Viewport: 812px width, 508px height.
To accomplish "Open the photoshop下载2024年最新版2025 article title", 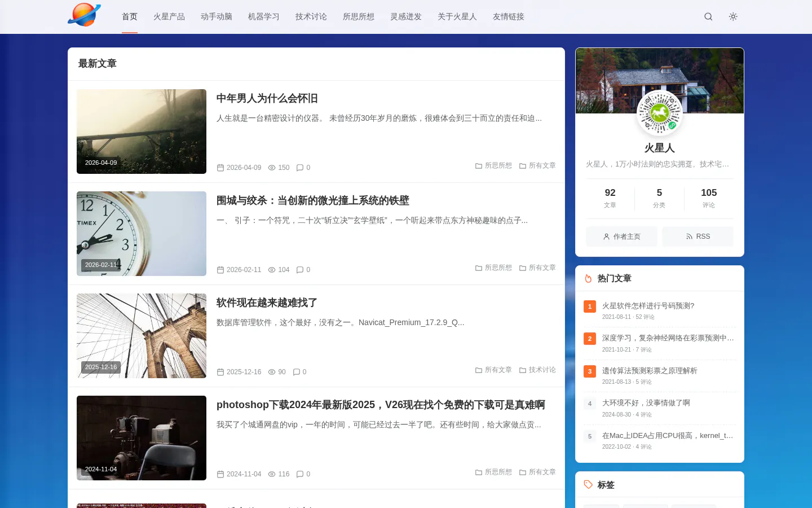I will tap(381, 405).
